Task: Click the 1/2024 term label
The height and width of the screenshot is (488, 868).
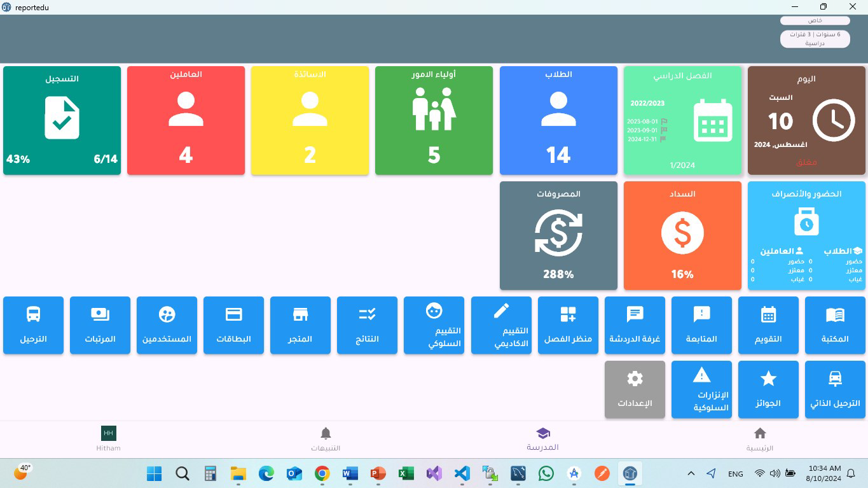Action: pyautogui.click(x=682, y=165)
